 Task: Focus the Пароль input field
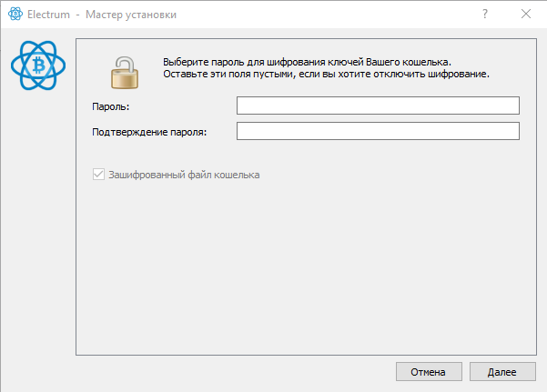377,106
